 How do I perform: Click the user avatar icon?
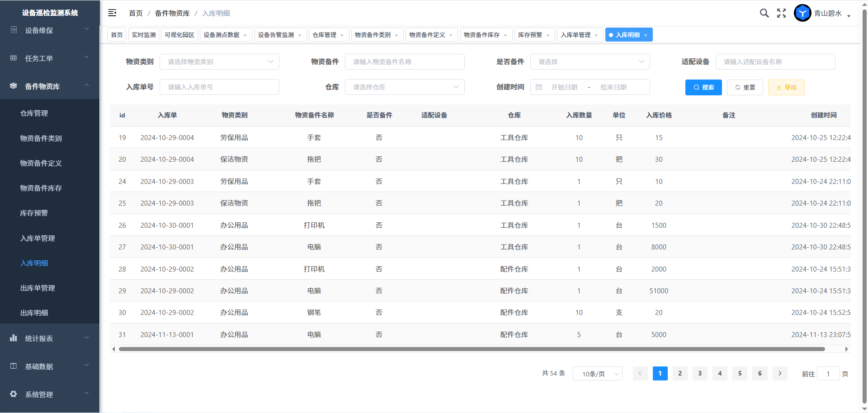(x=802, y=13)
